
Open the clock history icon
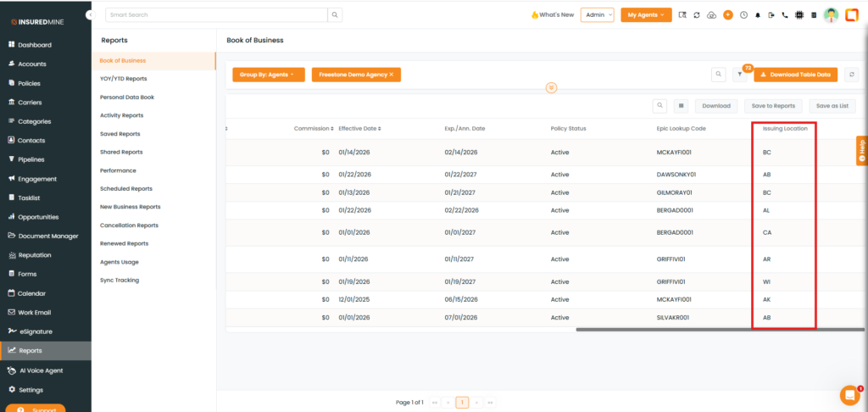point(743,15)
